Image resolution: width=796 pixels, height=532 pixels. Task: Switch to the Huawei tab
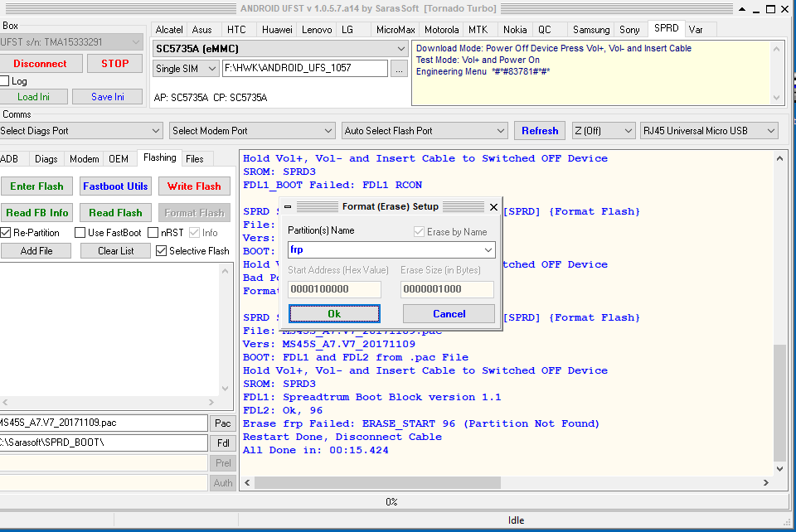click(x=277, y=30)
